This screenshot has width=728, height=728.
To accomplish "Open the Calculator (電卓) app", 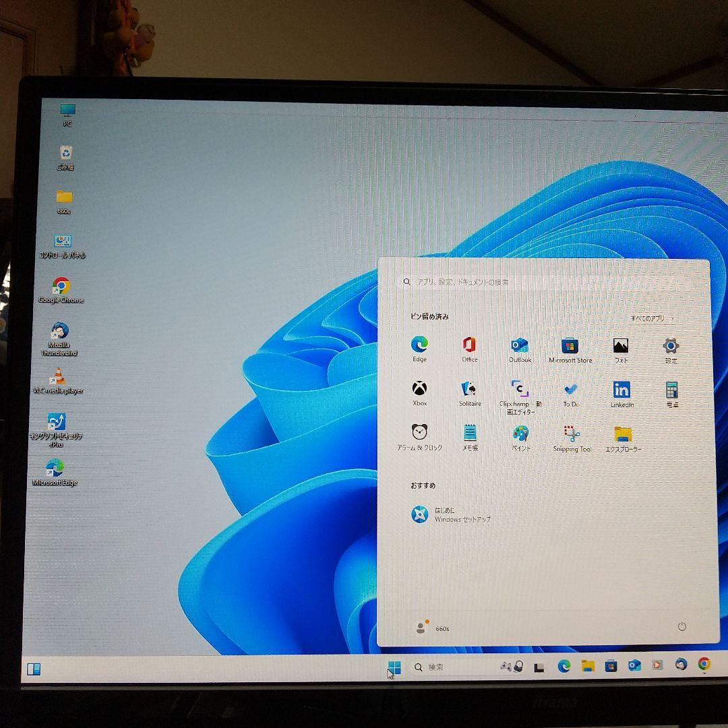I will tap(671, 391).
